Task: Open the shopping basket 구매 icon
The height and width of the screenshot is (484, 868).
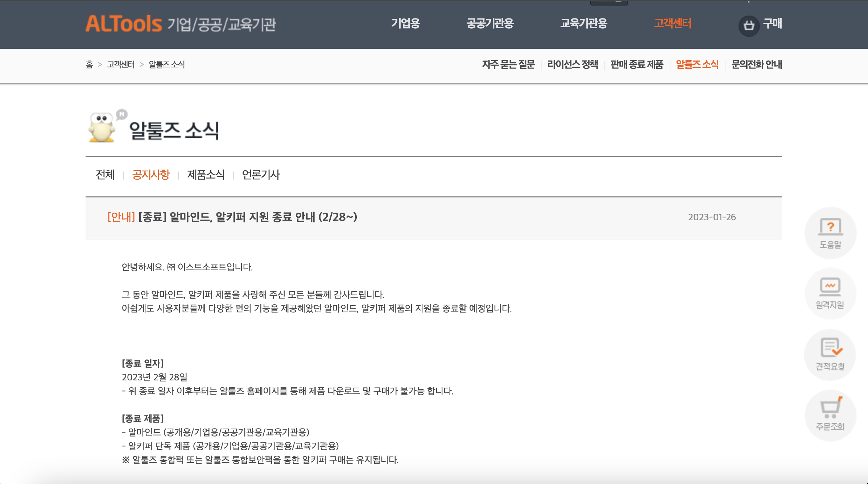Action: tap(749, 25)
